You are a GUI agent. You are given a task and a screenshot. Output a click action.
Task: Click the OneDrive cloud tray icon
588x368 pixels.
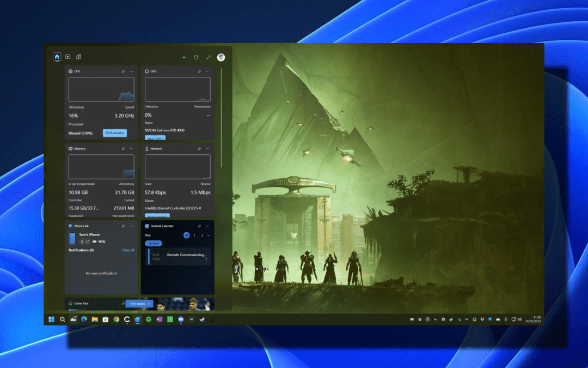498,319
